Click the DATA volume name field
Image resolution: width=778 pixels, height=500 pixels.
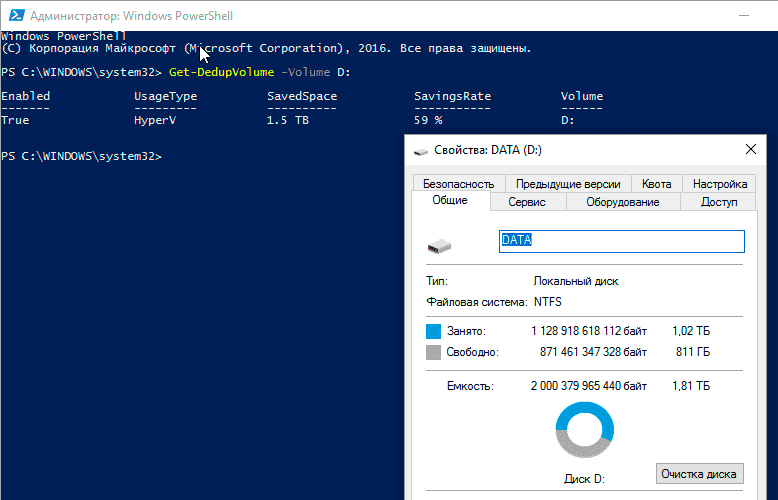(621, 241)
